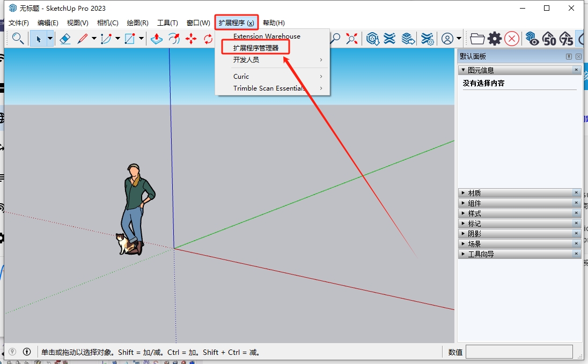The width and height of the screenshot is (588, 364).
Task: Open 扩展程序管理器 from the menu
Action: tap(256, 48)
